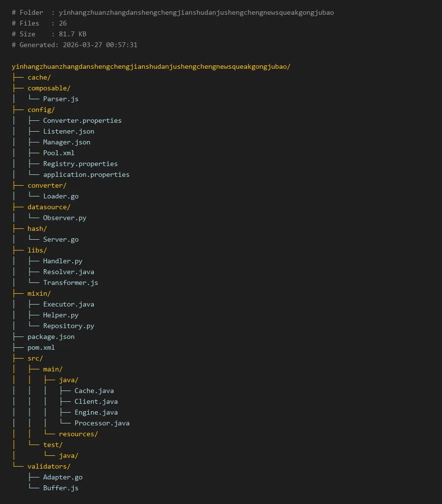Select Loader.go in converter folder
The width and height of the screenshot is (442, 504).
(x=60, y=196)
